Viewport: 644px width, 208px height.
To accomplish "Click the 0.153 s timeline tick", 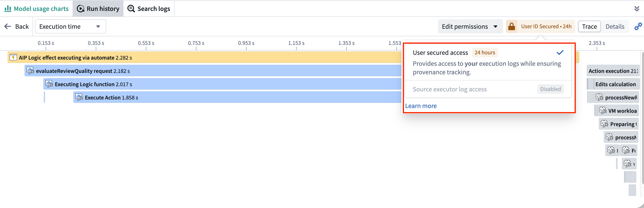I will [x=46, y=43].
